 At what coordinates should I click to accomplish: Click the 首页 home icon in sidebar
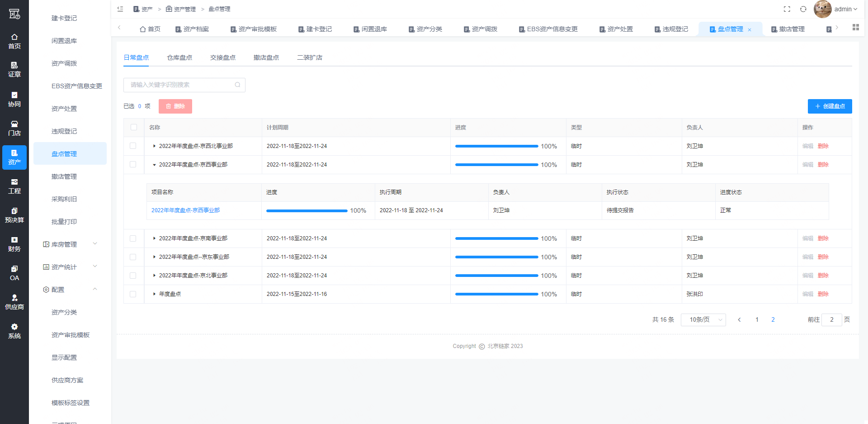click(x=14, y=37)
